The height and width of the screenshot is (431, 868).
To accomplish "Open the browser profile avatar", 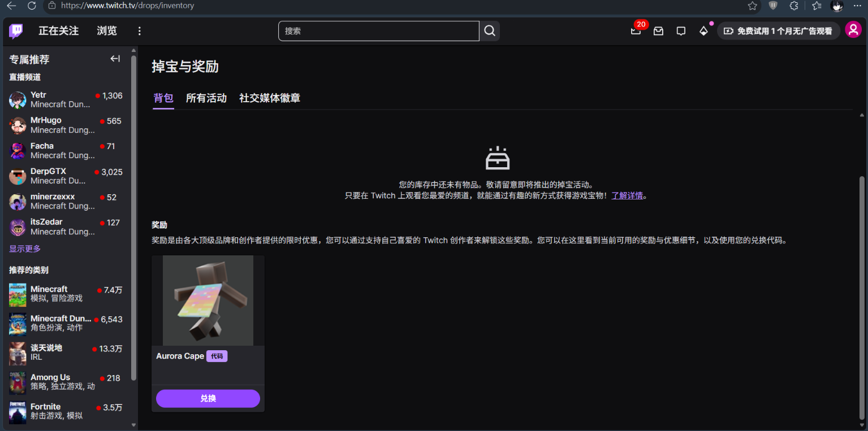I will pyautogui.click(x=837, y=6).
